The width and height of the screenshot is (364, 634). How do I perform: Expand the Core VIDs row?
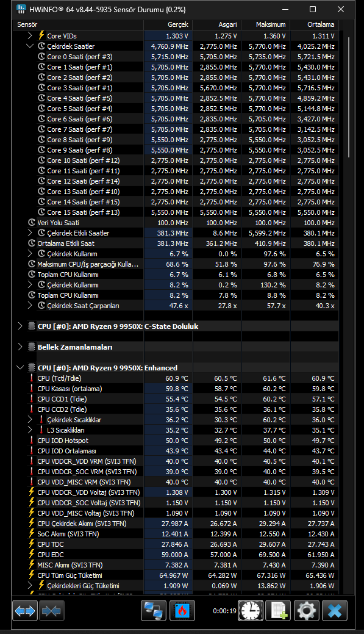tap(29, 35)
